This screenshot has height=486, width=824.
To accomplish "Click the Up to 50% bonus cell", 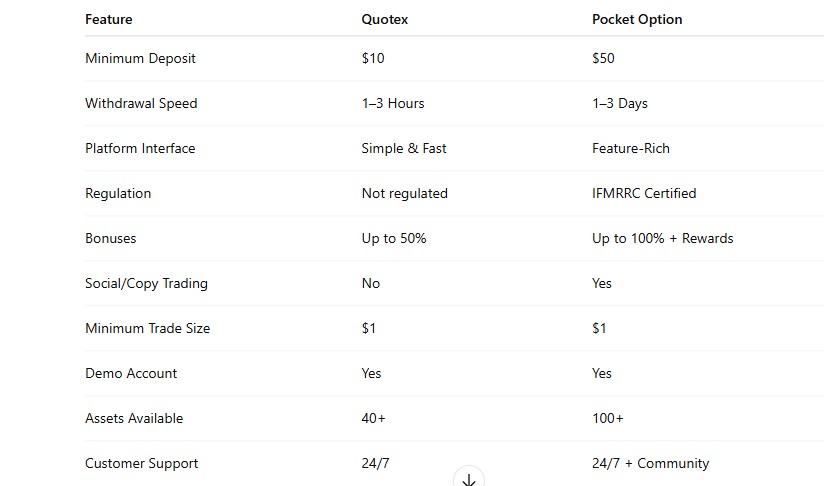I will click(394, 239).
